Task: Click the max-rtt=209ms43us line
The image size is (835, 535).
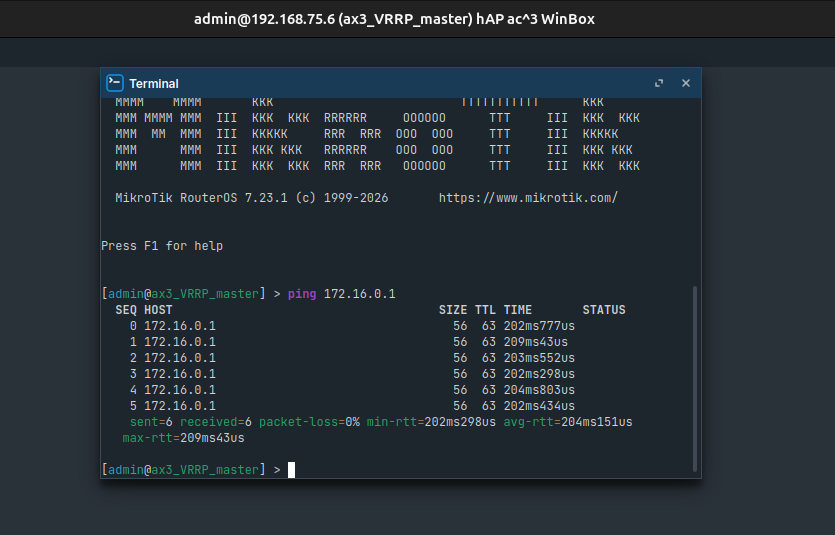Action: 183,438
